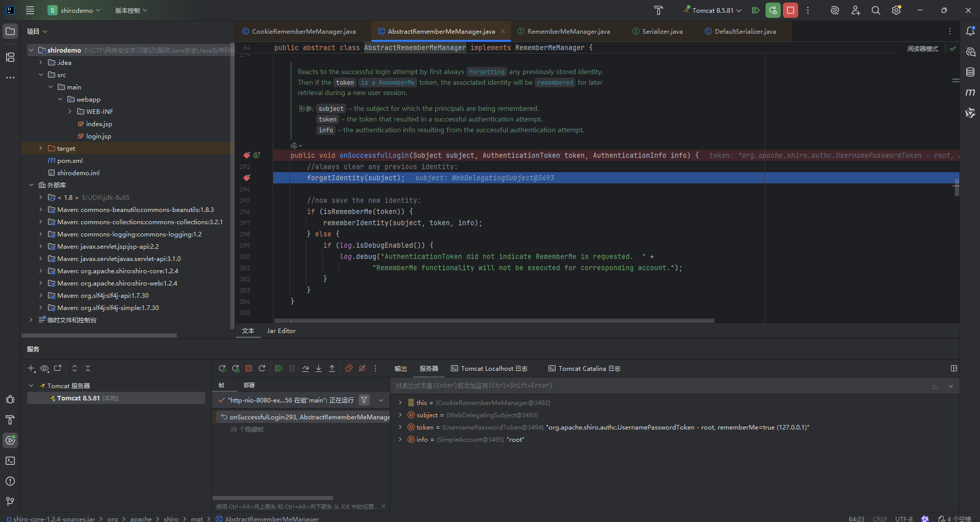Image resolution: width=980 pixels, height=522 pixels.
Task: Open the Database tool window
Action: click(x=970, y=72)
